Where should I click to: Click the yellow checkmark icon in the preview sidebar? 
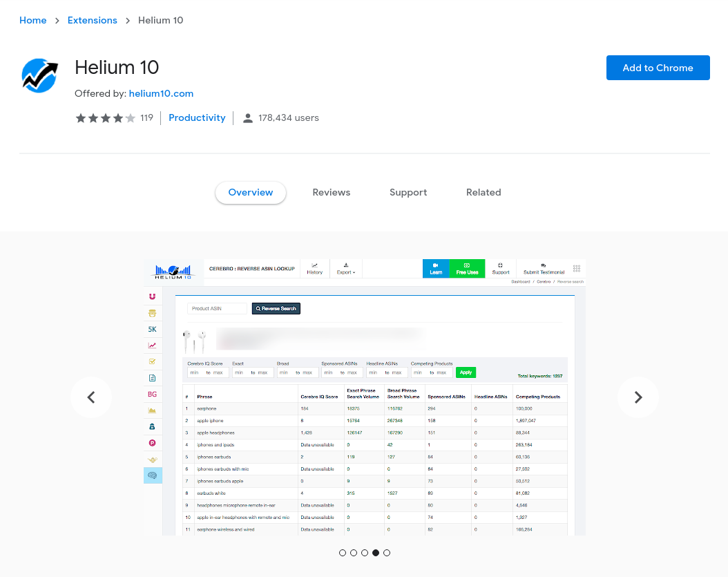[x=152, y=361]
